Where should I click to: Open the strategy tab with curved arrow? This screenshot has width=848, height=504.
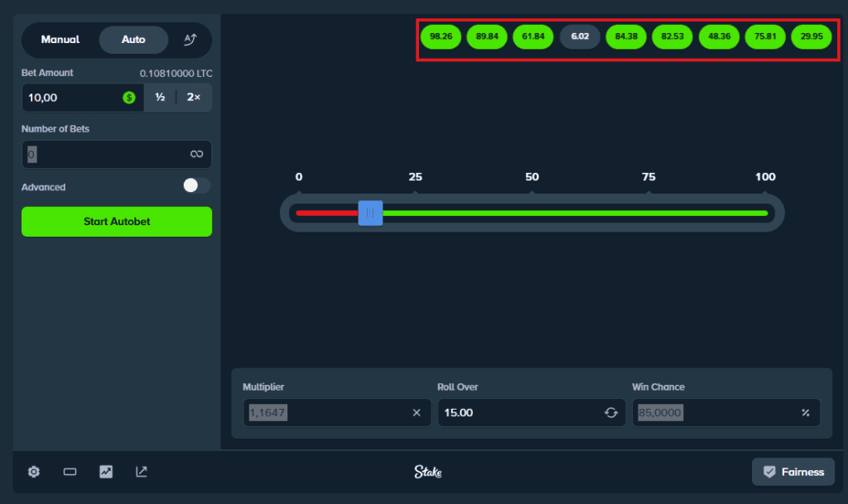click(x=190, y=40)
